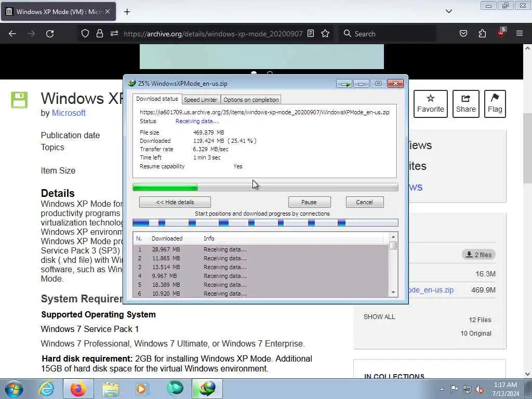This screenshot has width=532, height=399.
Task: Pause the current download
Action: [309, 202]
